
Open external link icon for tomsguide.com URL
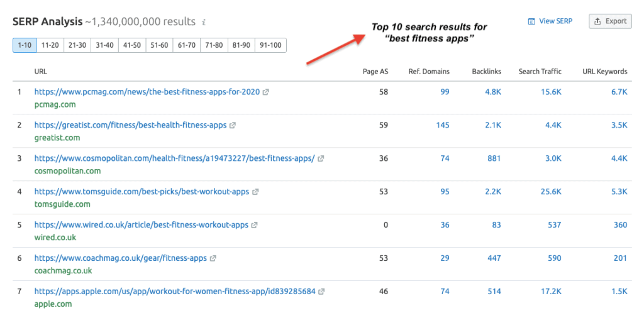tap(255, 192)
